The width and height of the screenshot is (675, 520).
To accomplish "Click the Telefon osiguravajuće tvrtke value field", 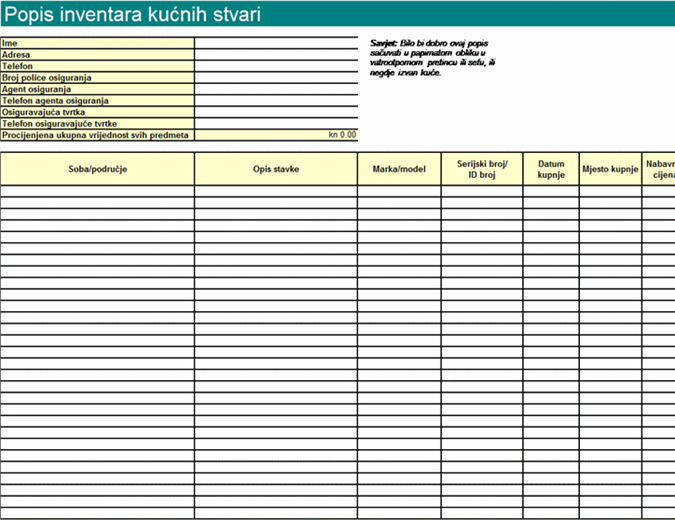I will coord(276,123).
